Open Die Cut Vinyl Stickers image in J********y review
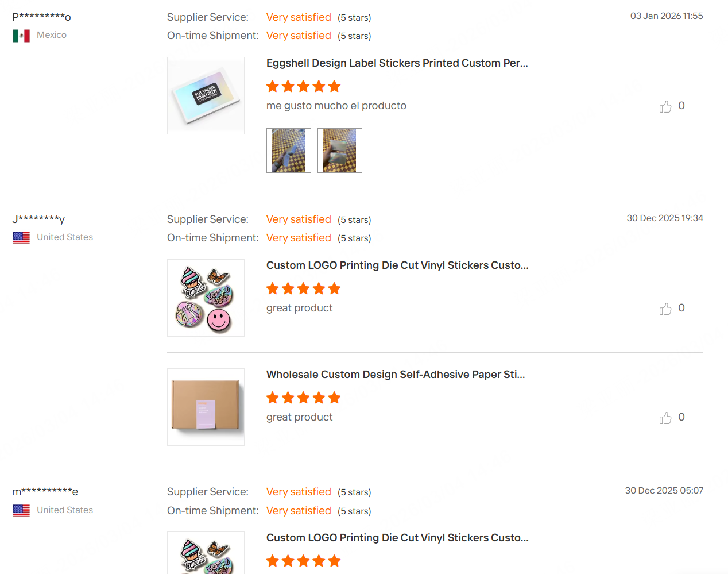The width and height of the screenshot is (728, 574). coord(206,298)
